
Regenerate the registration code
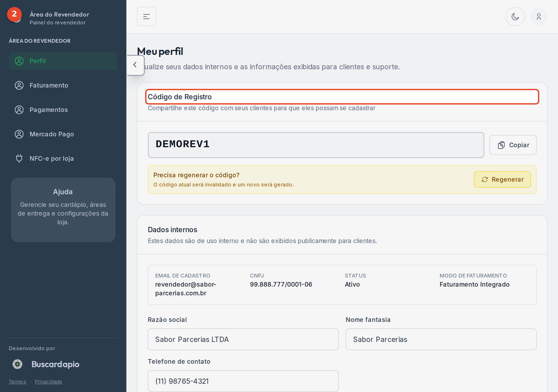tap(502, 179)
